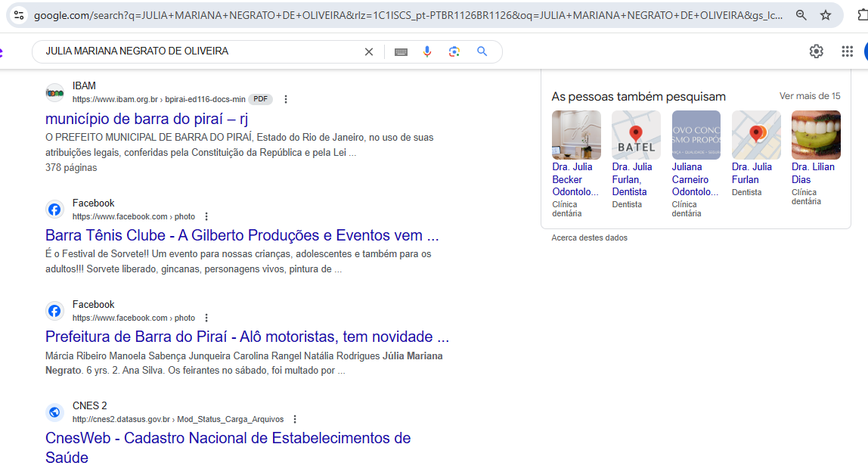Open Dra. Julia Furlan link labeled Dentista only
The height and width of the screenshot is (472, 868).
coord(752,173)
